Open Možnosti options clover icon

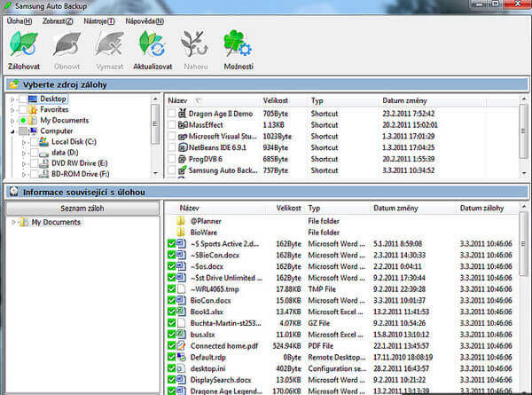point(238,43)
